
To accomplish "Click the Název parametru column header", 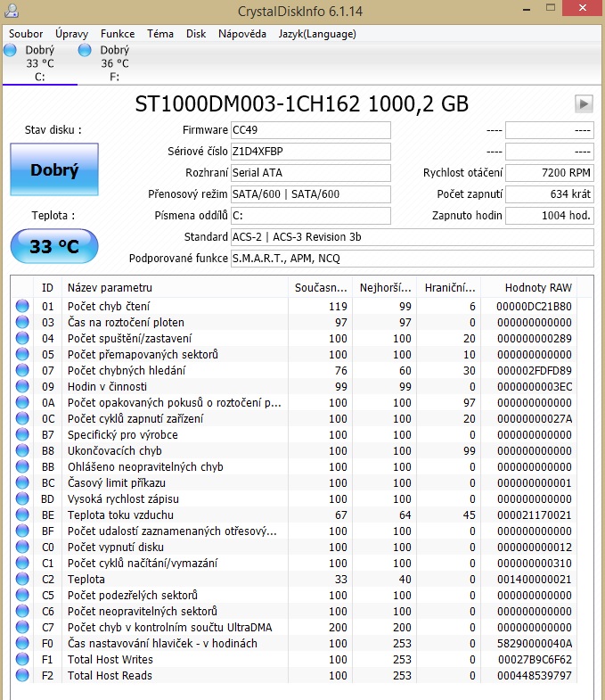I will coord(110,288).
